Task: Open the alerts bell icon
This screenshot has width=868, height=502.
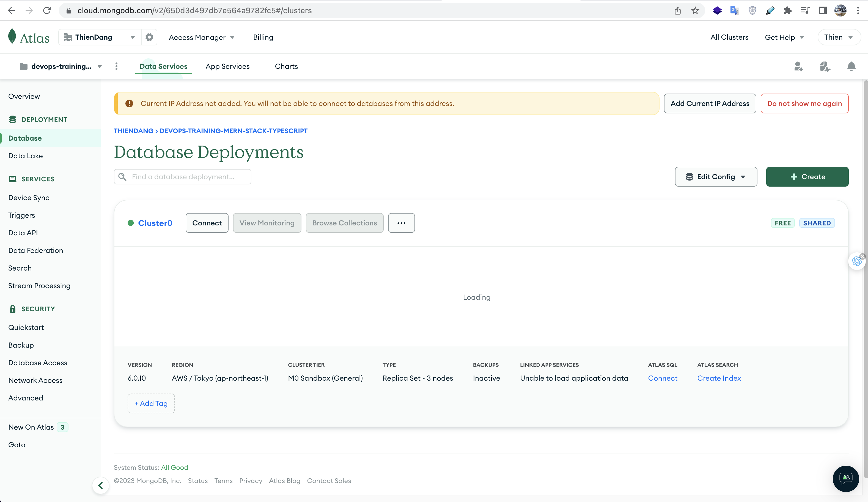Action: (x=851, y=66)
